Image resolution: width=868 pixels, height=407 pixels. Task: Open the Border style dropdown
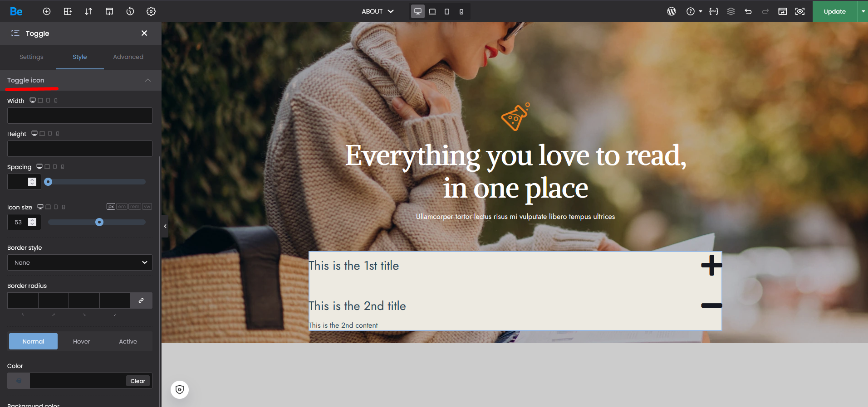pyautogui.click(x=80, y=262)
